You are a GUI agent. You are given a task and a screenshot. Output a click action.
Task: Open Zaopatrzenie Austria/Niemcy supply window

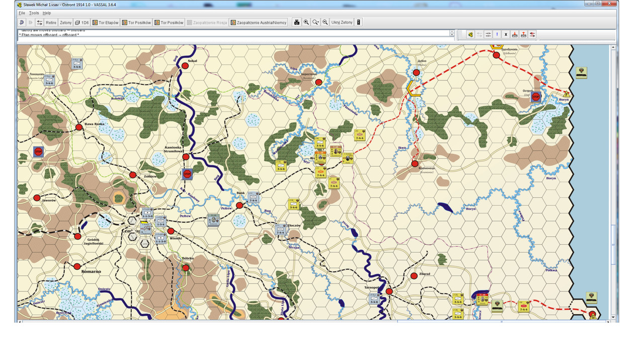(x=259, y=23)
